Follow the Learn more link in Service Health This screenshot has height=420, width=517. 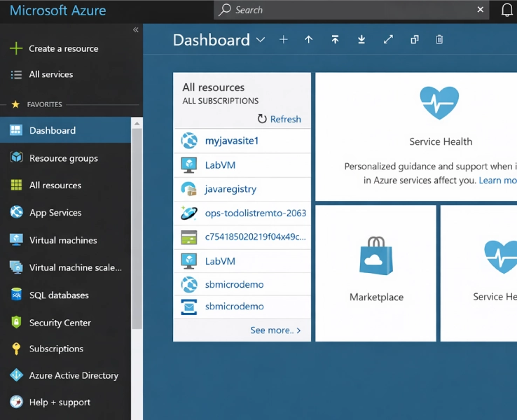[497, 180]
